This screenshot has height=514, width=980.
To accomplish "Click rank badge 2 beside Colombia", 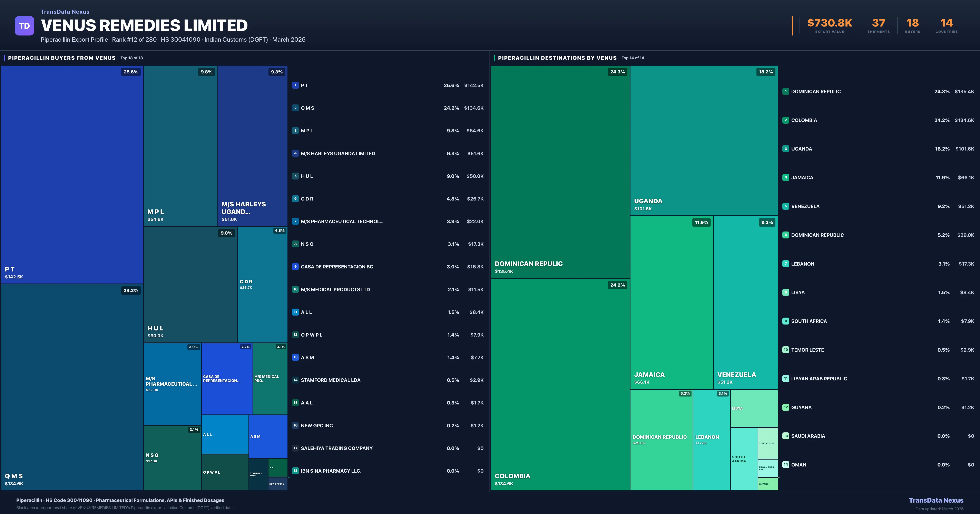I will click(786, 120).
